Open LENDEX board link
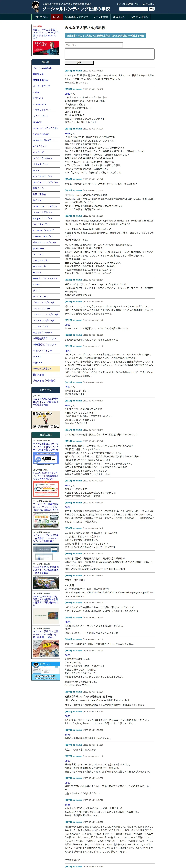 click(46, 122)
